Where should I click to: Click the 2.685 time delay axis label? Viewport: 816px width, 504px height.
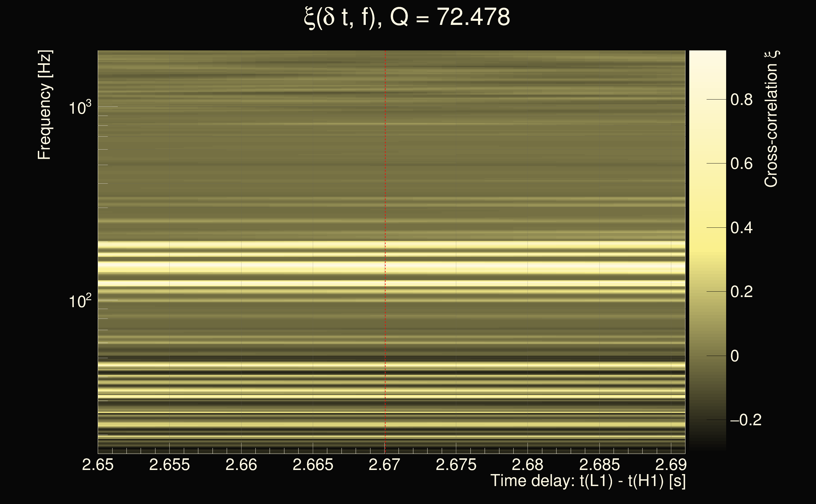(x=599, y=465)
